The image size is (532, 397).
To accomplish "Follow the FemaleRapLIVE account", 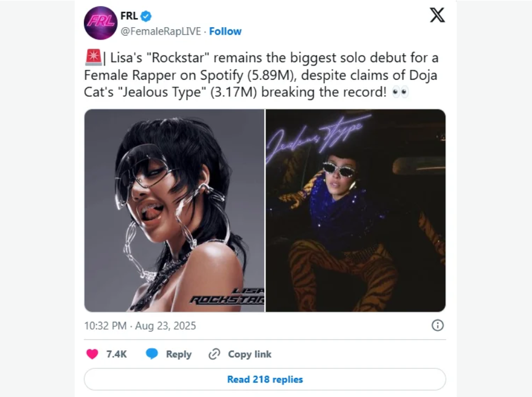I will (225, 31).
